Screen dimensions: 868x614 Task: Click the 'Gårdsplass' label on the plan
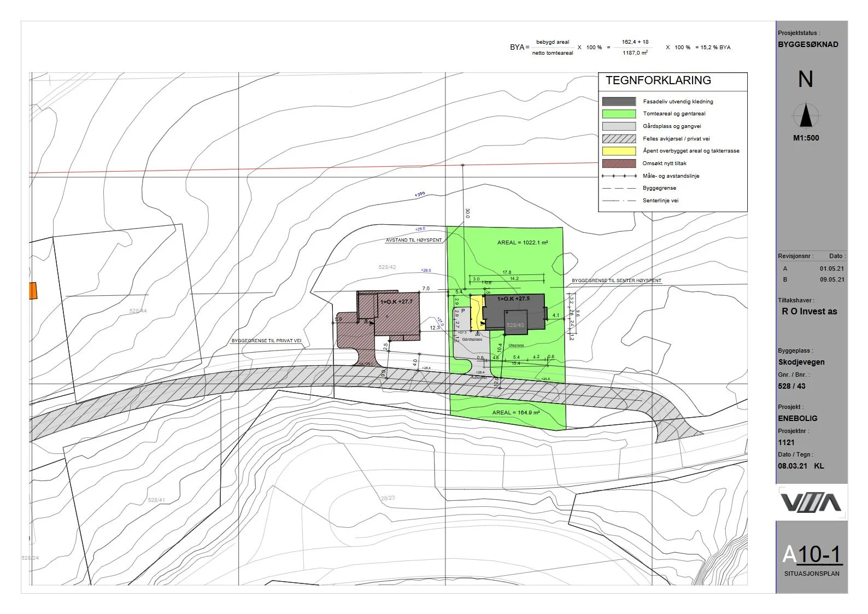click(x=472, y=339)
